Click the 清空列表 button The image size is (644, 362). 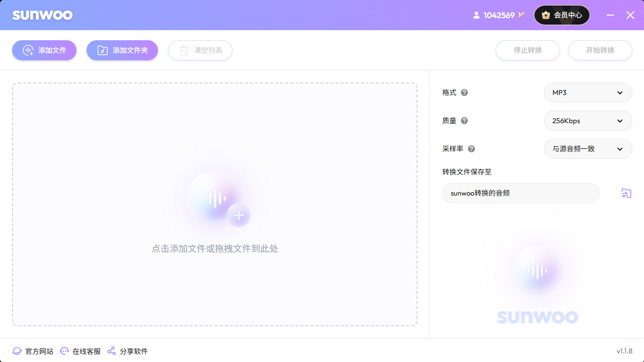[200, 50]
